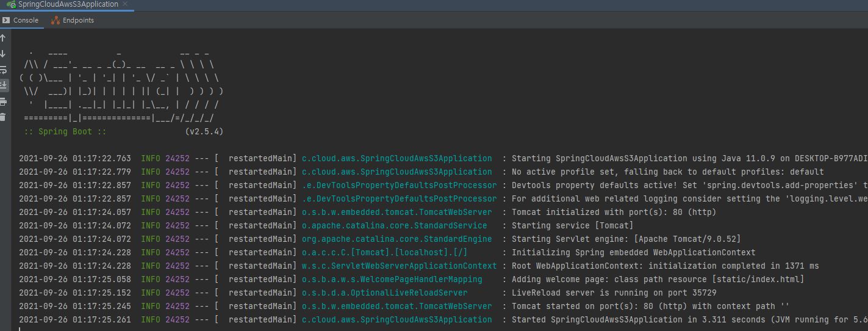Click the ':: Spring Boot ::' banner text
Image resolution: width=868 pixels, height=331 pixels.
(x=65, y=131)
